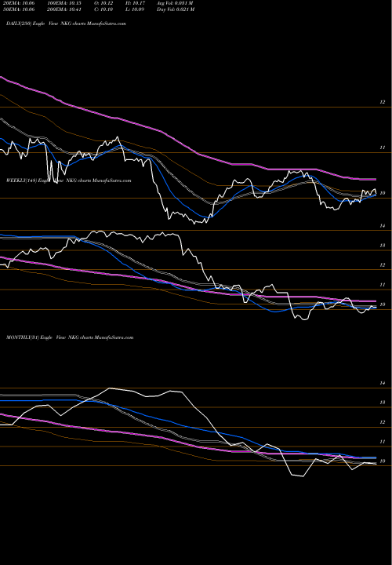Screen dimensions: 392x565
Task: Click price label 11 on the daily chart
Action: coord(383,148)
